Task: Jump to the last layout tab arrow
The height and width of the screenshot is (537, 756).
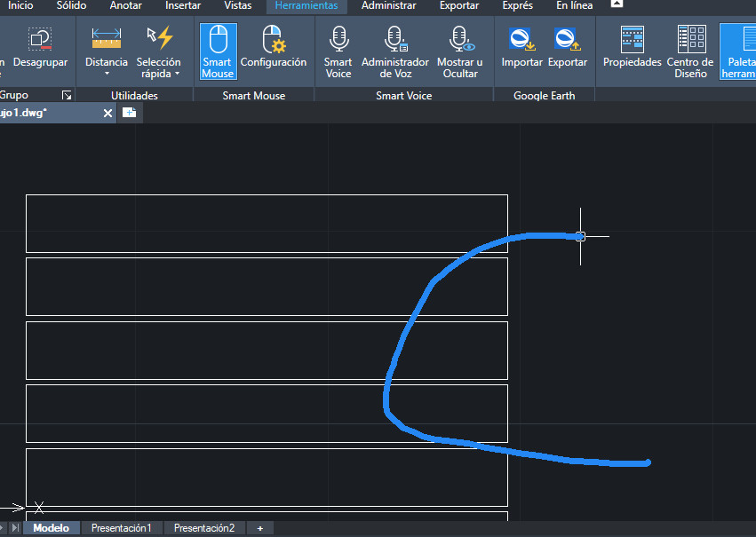Action: 15,528
